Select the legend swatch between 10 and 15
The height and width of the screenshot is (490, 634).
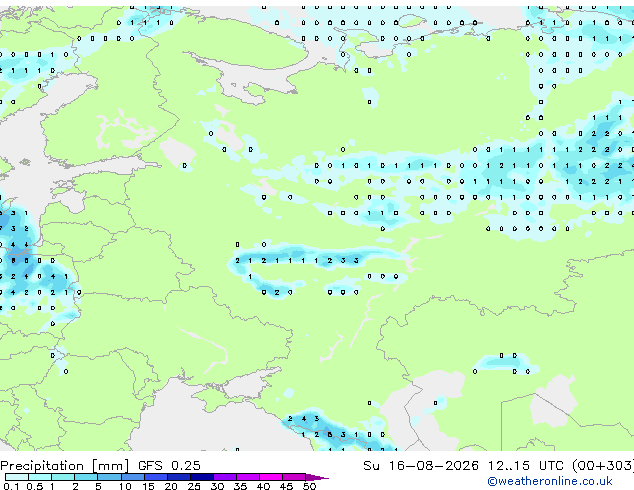point(133,477)
